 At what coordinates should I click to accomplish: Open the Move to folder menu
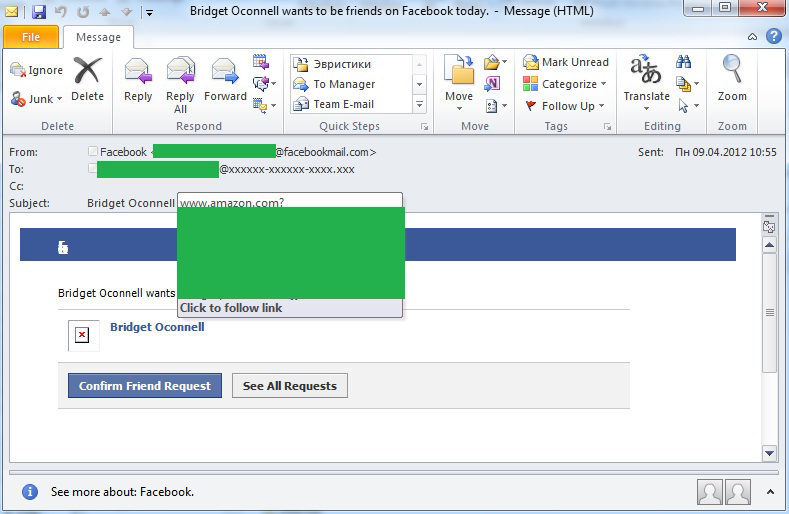pos(459,83)
